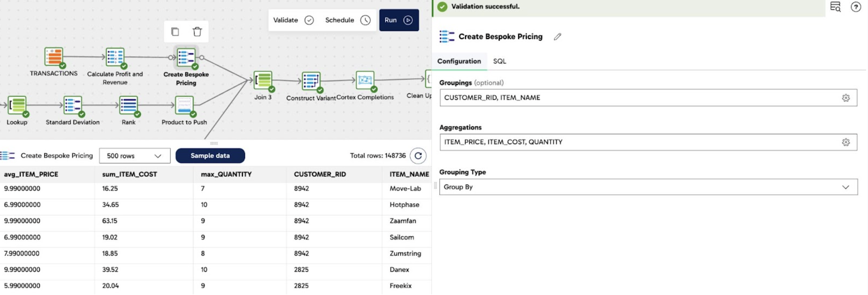Switch to the SQL tab

click(499, 61)
